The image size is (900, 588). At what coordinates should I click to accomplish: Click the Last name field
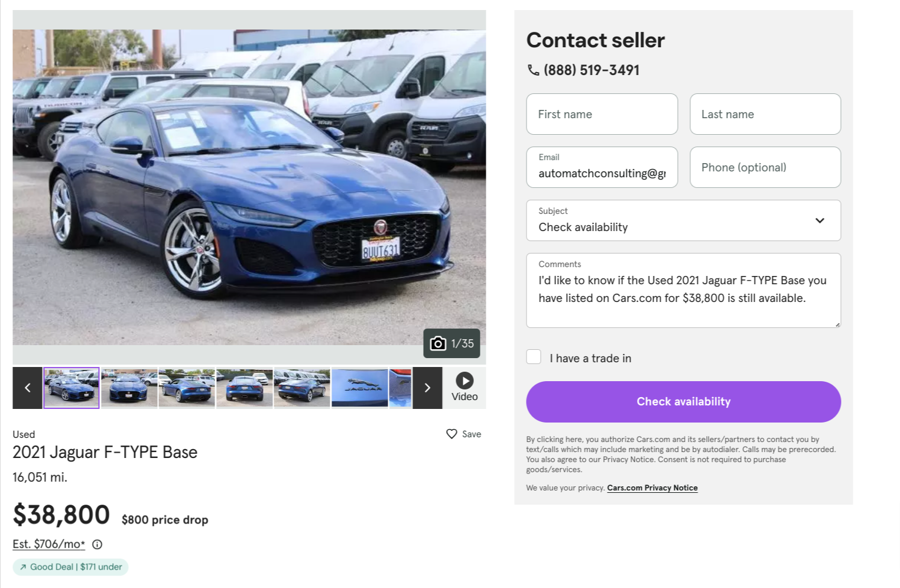coord(765,114)
